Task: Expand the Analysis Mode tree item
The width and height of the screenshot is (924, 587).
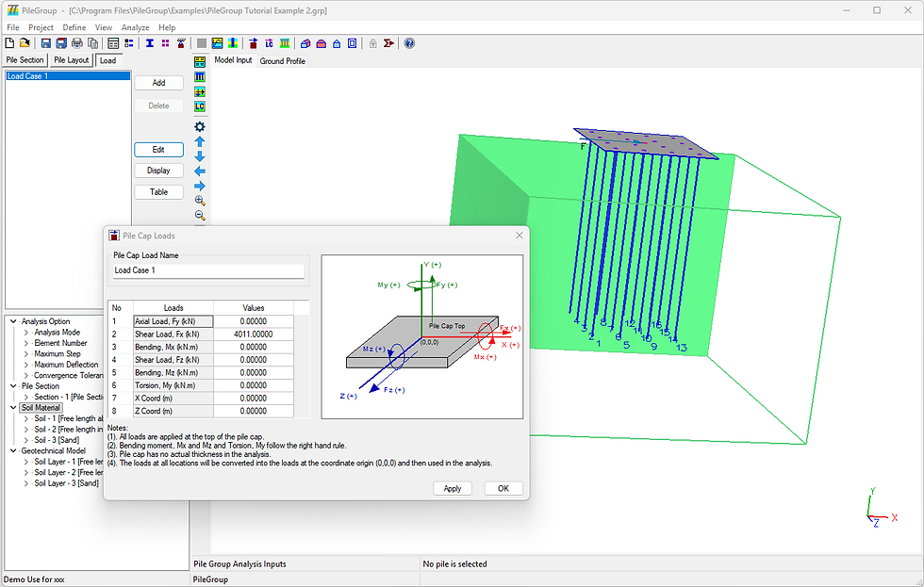Action: [26, 333]
